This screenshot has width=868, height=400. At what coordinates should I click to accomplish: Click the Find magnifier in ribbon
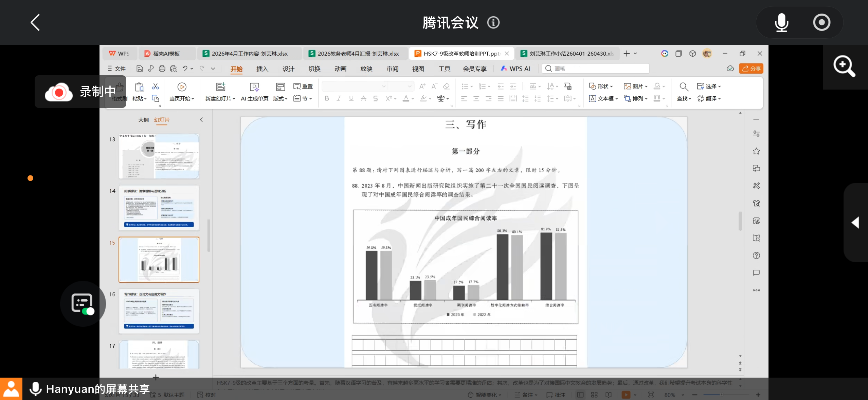(x=684, y=87)
